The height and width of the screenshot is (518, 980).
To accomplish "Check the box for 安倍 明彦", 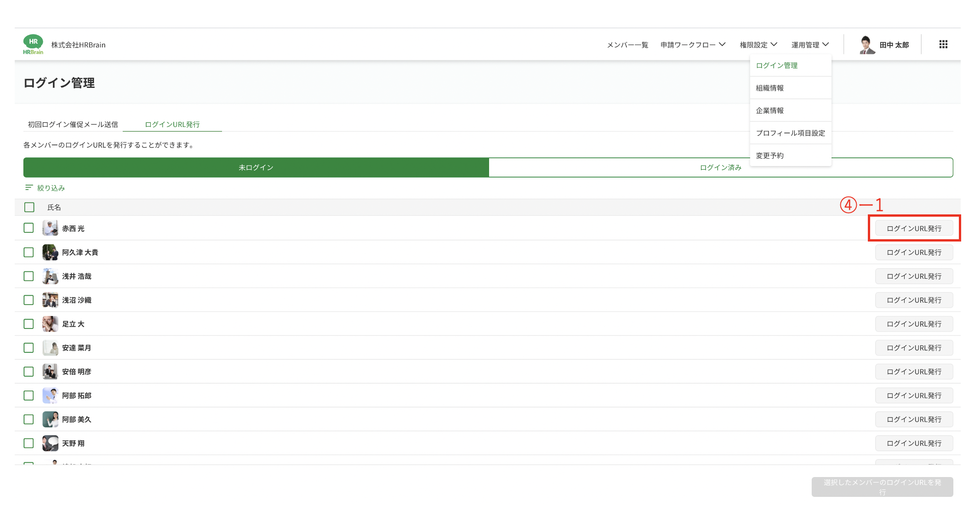I will click(x=28, y=371).
